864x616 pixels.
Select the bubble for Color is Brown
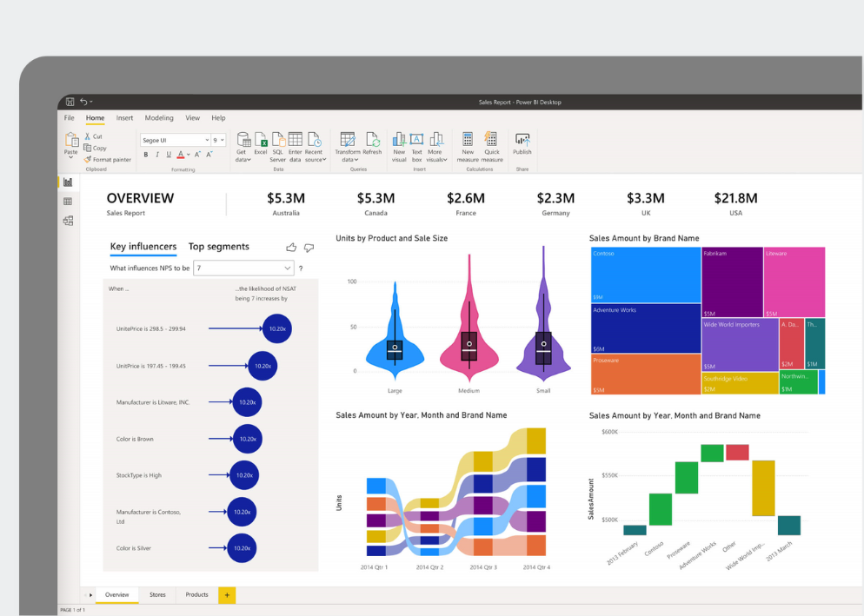(248, 439)
